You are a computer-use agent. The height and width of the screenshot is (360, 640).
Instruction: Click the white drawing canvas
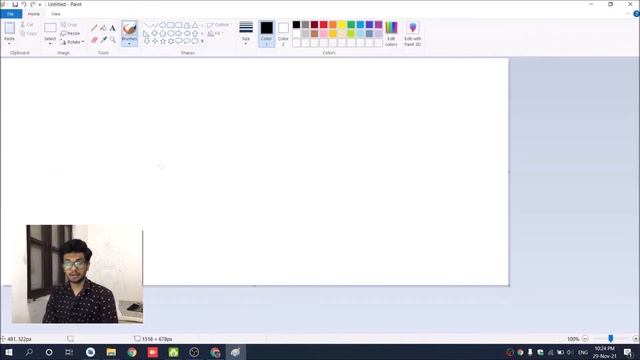tap(255, 171)
